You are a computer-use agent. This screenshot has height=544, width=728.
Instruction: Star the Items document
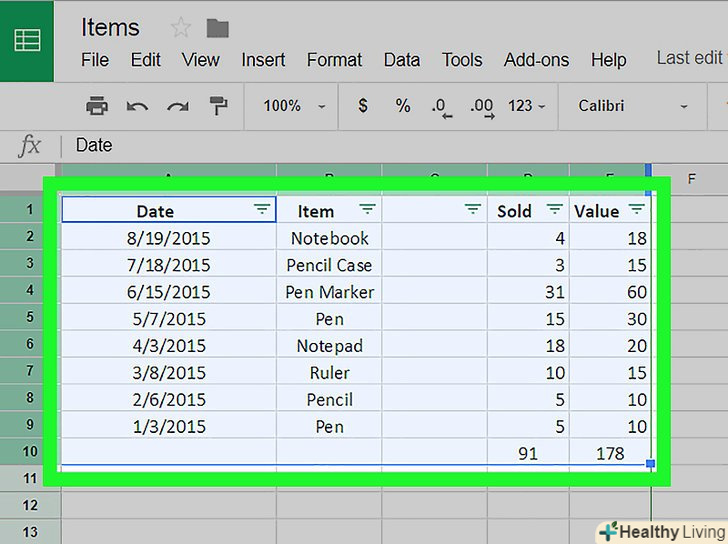pyautogui.click(x=180, y=28)
